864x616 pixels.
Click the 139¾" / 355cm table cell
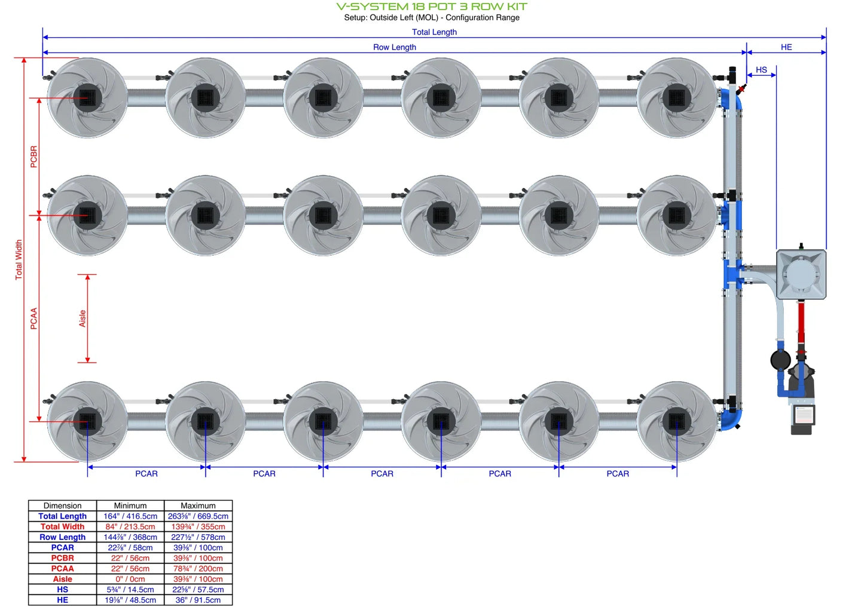click(x=198, y=527)
